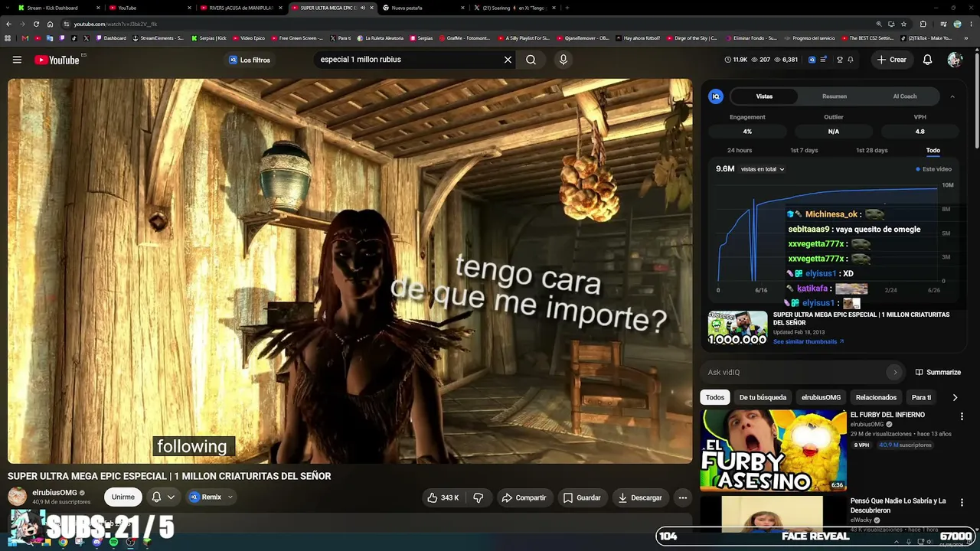Bookmark this page with the star
The width and height of the screenshot is (980, 551).
click(x=904, y=24)
